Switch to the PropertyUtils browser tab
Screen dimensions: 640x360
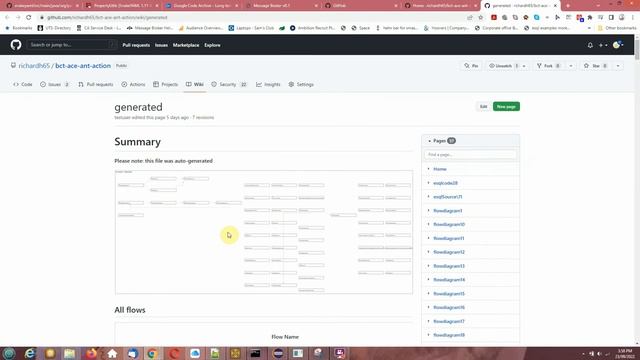(x=121, y=6)
